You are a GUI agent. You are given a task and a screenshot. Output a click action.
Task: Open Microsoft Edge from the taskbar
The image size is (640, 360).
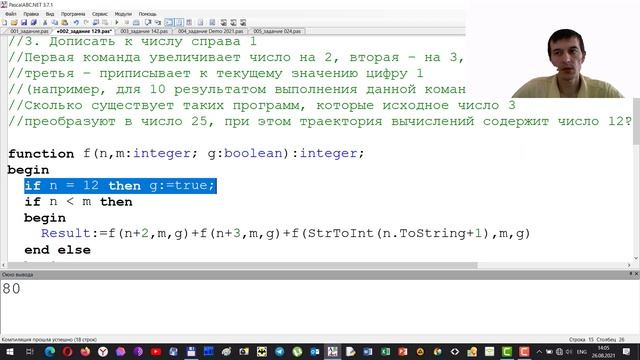tap(50, 351)
